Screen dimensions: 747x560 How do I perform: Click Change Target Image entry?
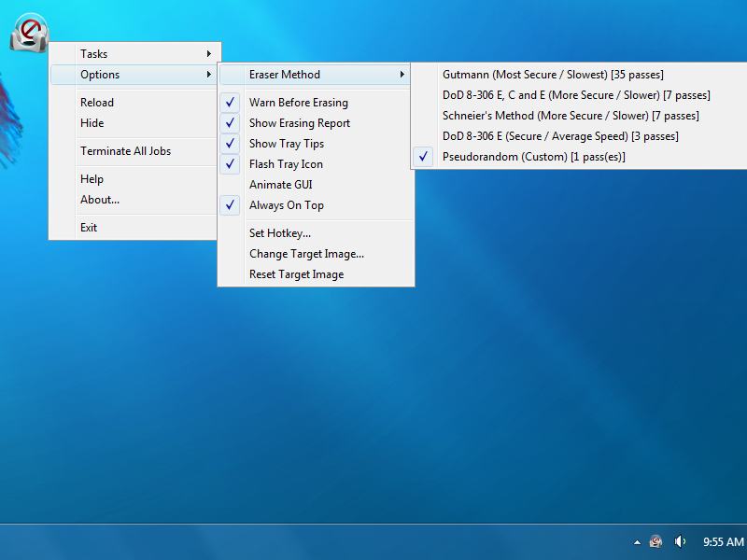pos(306,254)
